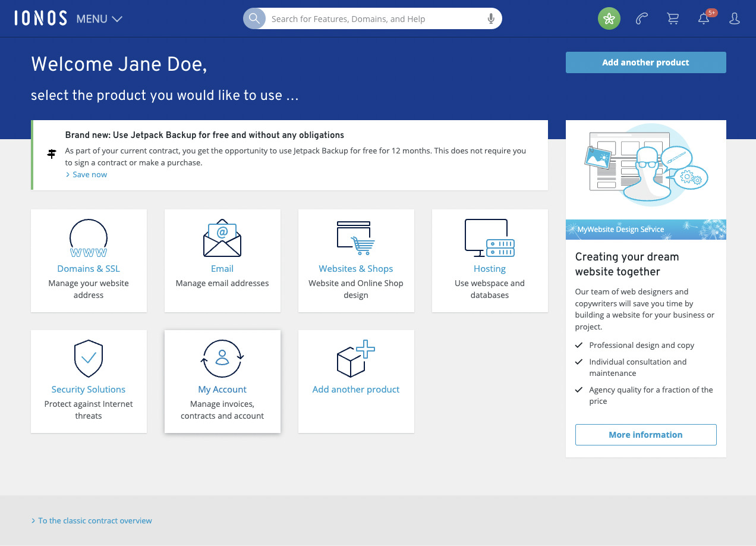This screenshot has width=756, height=546.
Task: Open the notifications bell with 5+ badge
Action: click(x=704, y=18)
